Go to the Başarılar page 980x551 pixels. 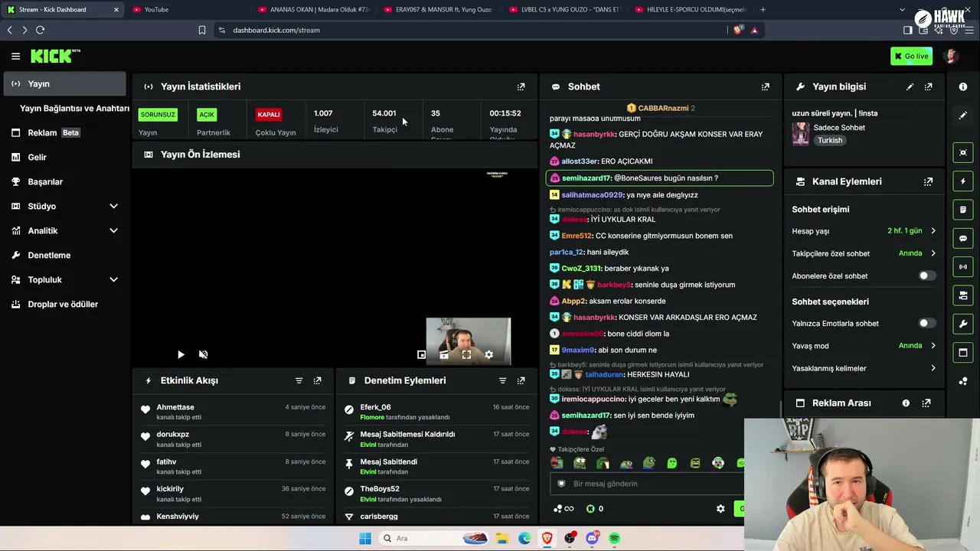(64, 181)
